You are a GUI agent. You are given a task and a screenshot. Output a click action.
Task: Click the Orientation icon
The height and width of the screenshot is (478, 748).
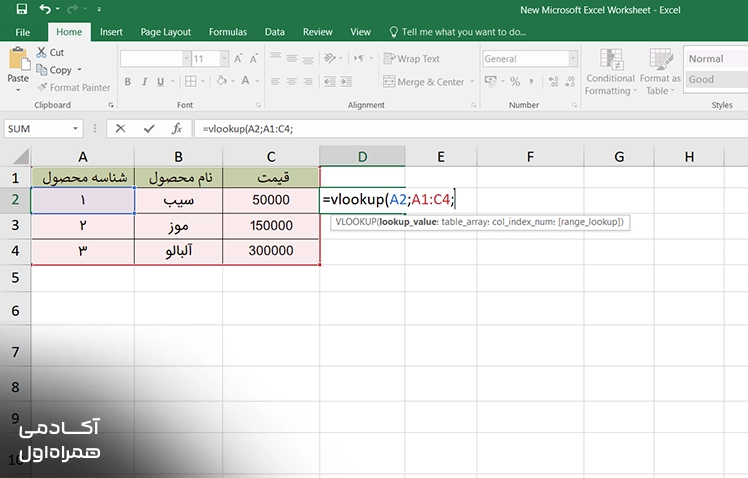pos(330,58)
